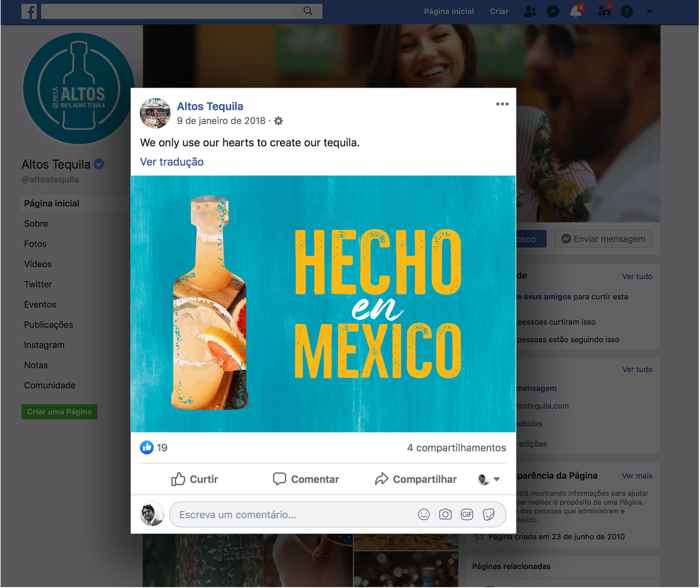Go to Página inicial in top bar
Image resolution: width=700 pixels, height=588 pixels.
coord(449,11)
